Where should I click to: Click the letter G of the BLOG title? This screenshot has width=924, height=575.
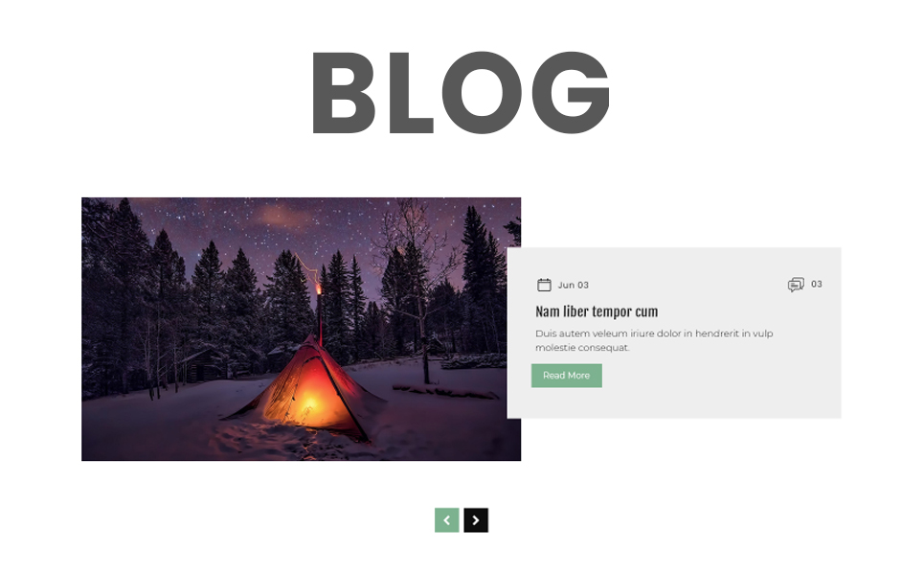pos(571,93)
